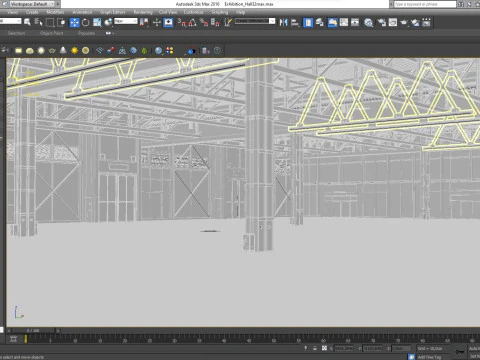This screenshot has height=360, width=480.
Task: Create a teapot from toolbar
Action: [x=52, y=50]
